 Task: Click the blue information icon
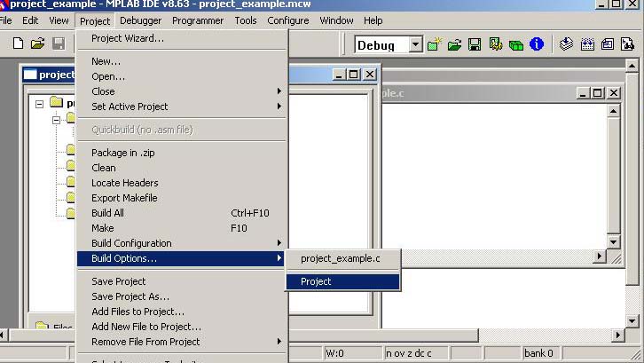pyautogui.click(x=537, y=44)
